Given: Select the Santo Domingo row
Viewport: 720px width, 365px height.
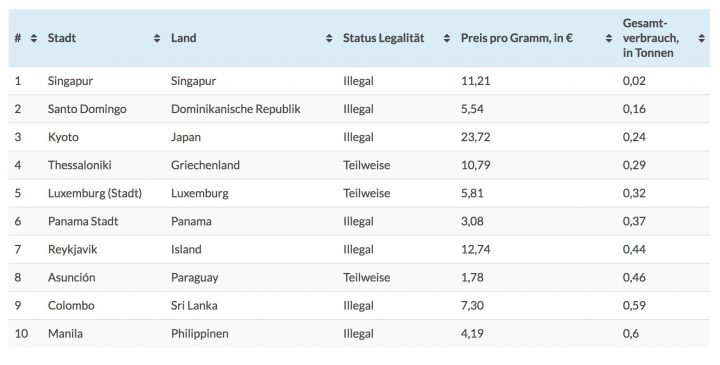Looking at the screenshot, I should (x=359, y=109).
